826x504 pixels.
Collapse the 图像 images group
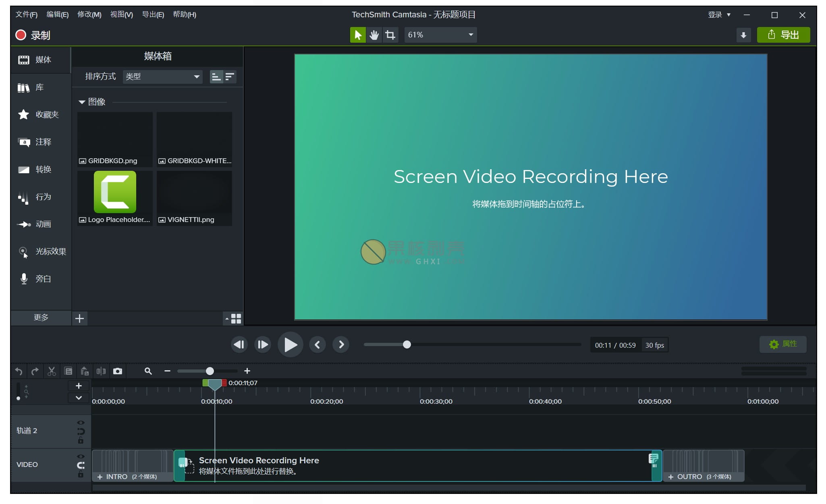coord(82,102)
